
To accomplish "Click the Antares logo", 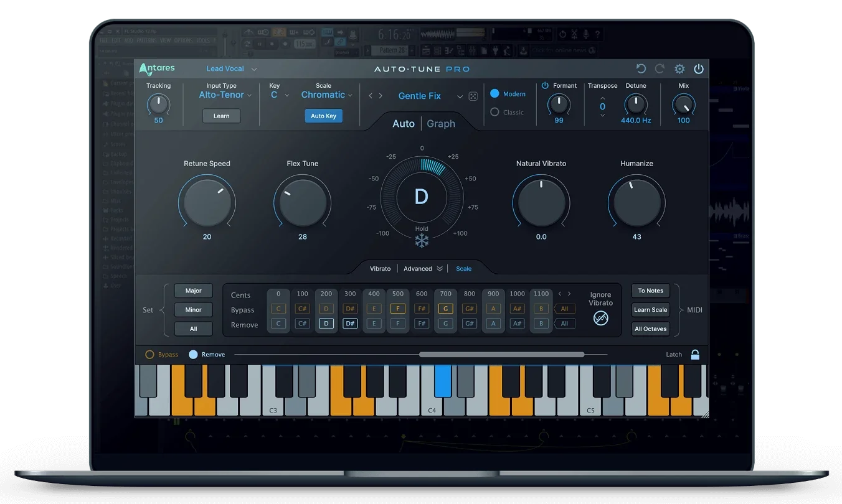I will tap(157, 68).
